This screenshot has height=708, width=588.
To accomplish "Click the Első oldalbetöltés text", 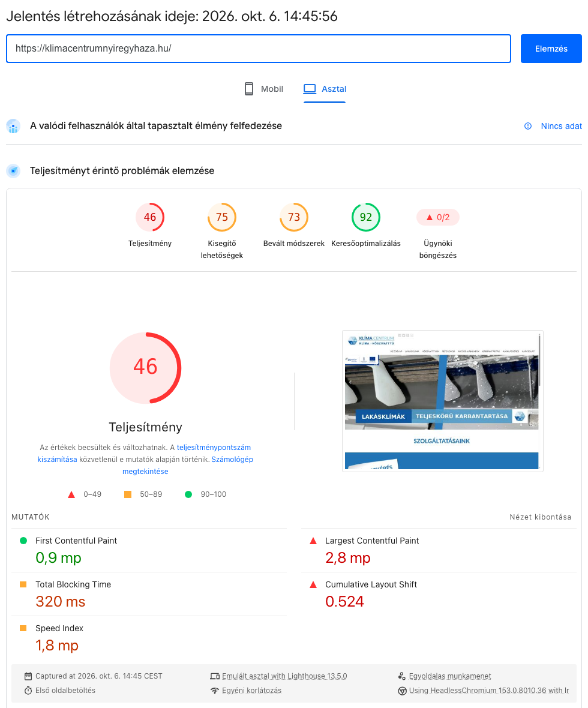I will click(65, 691).
